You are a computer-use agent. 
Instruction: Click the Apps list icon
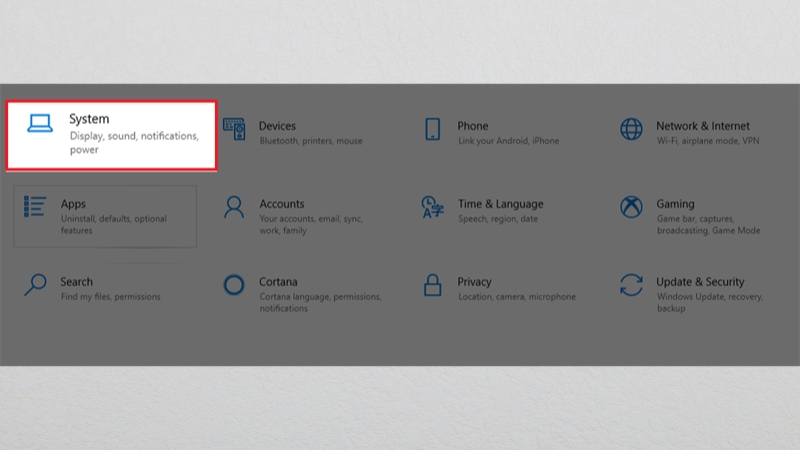pos(35,207)
